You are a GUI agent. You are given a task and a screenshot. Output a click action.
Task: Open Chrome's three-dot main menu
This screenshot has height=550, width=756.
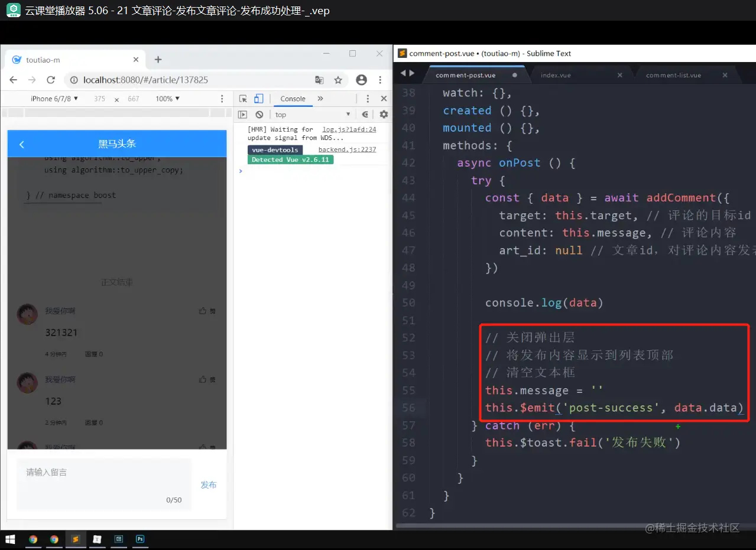pos(380,80)
